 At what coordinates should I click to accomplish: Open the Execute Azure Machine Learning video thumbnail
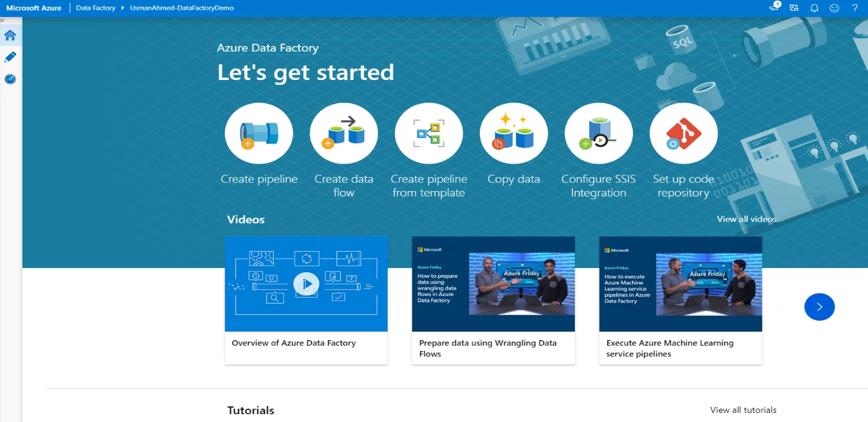(x=681, y=284)
